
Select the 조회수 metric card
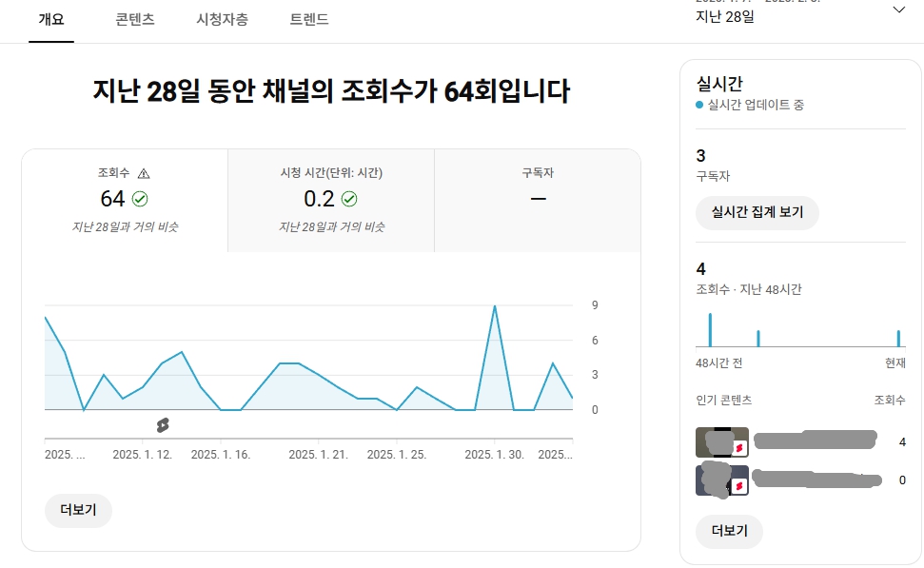(125, 201)
